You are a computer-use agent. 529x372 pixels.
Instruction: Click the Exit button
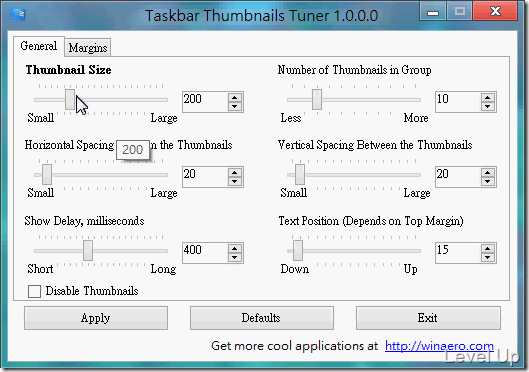click(x=428, y=318)
